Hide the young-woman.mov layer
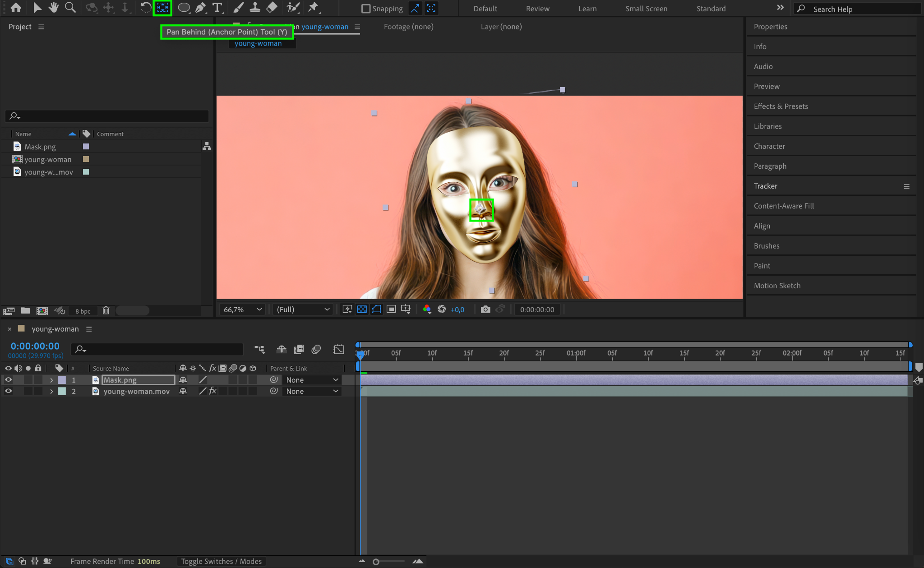The height and width of the screenshot is (568, 924). pos(8,391)
